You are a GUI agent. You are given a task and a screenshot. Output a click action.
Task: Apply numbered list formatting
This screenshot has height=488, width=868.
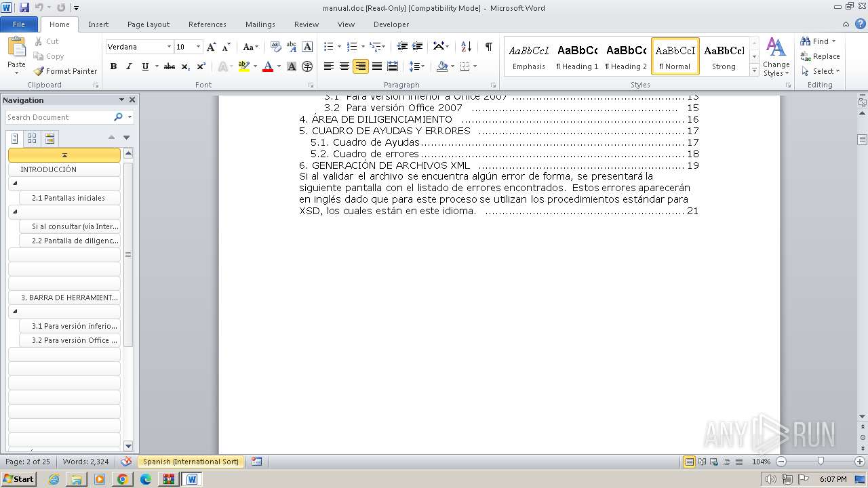point(352,47)
